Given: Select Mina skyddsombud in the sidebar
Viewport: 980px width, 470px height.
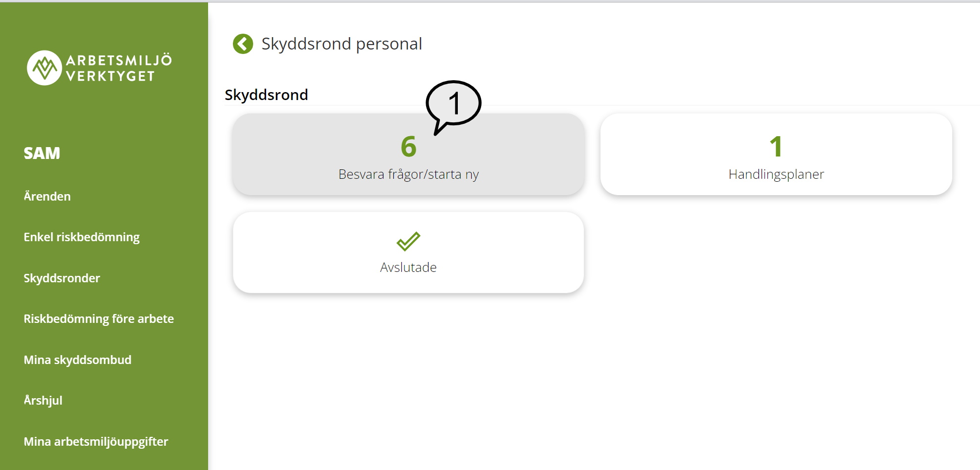Looking at the screenshot, I should click(77, 360).
